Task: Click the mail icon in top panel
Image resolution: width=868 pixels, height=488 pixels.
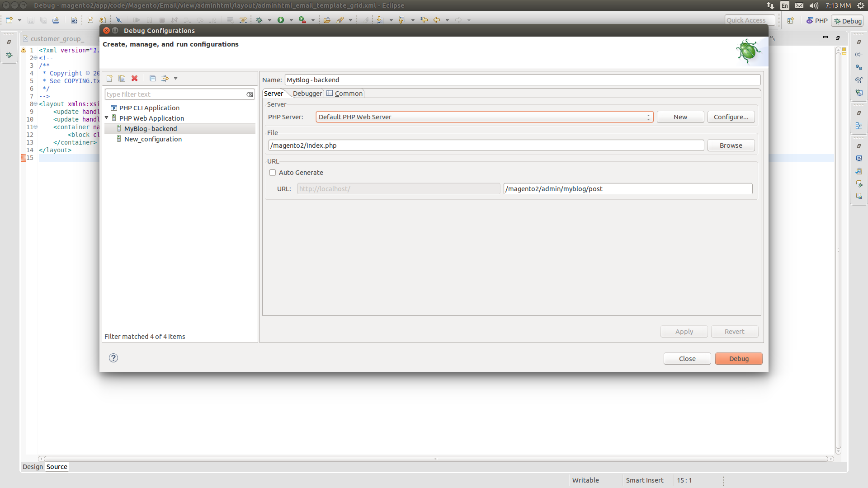Action: click(799, 5)
